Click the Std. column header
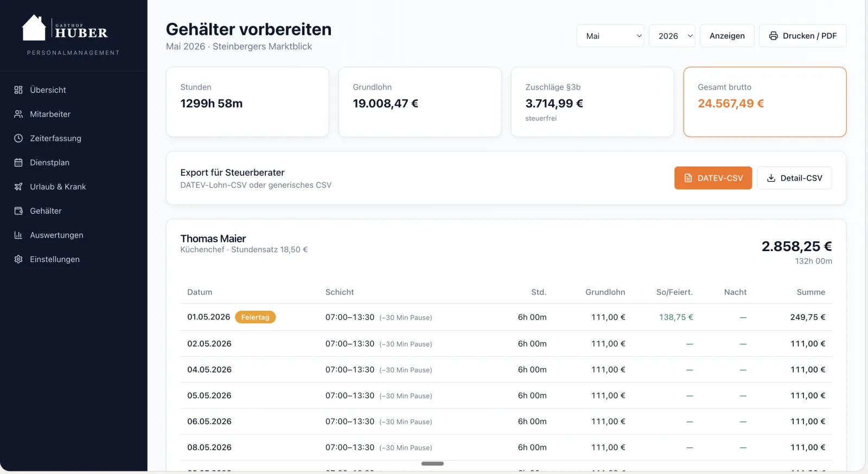The image size is (868, 474). coord(539,292)
